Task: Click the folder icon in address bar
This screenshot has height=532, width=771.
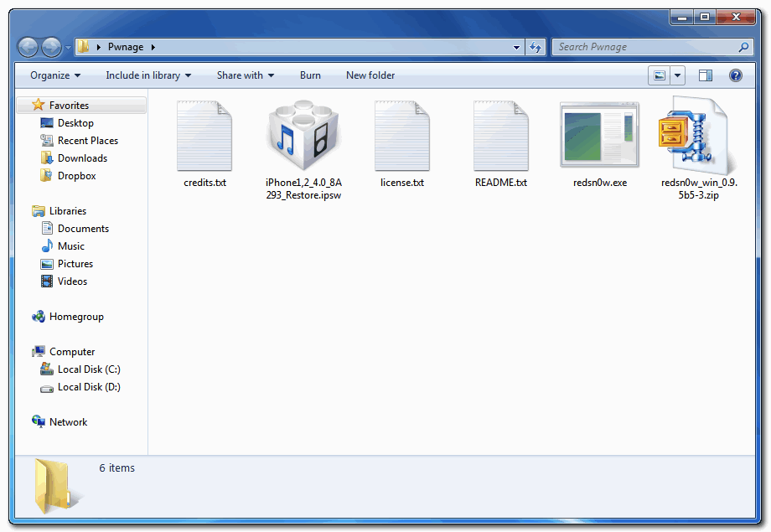Action: tap(84, 47)
